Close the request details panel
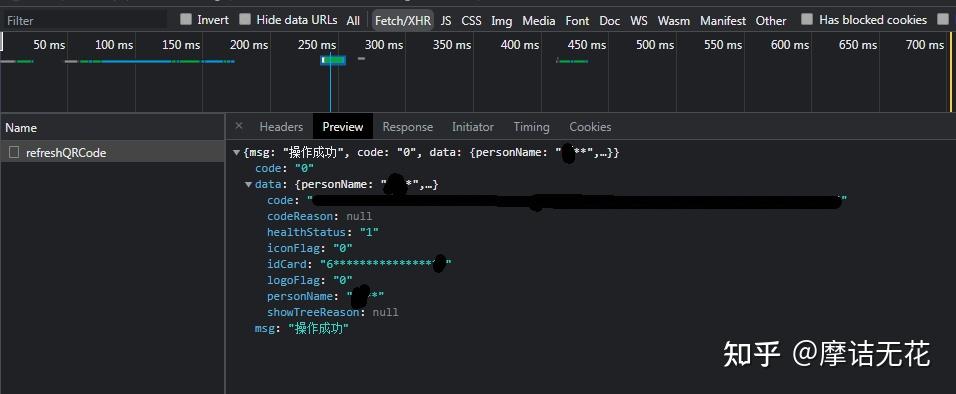 coord(239,126)
